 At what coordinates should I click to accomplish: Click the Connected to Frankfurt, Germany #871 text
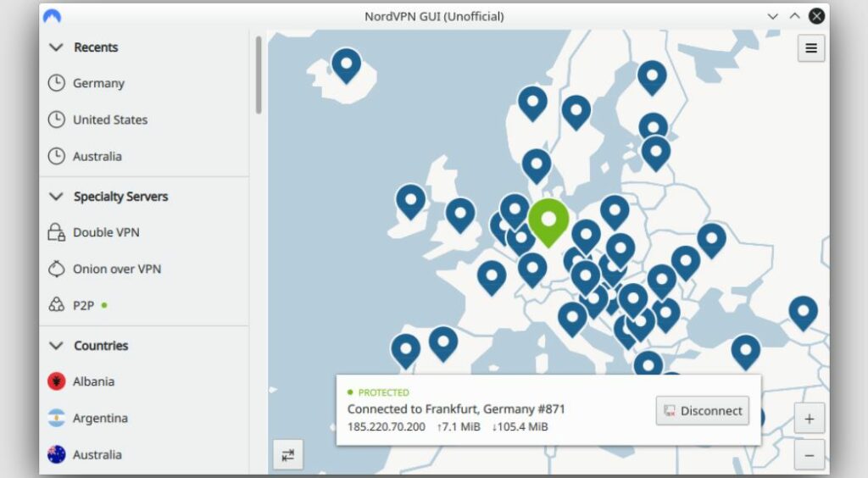click(x=456, y=409)
